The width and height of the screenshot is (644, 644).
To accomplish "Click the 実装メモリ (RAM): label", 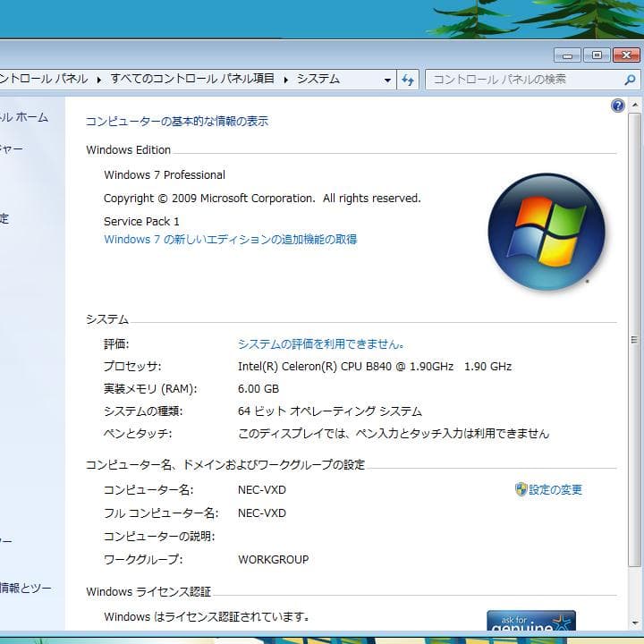I will pyautogui.click(x=150, y=389).
